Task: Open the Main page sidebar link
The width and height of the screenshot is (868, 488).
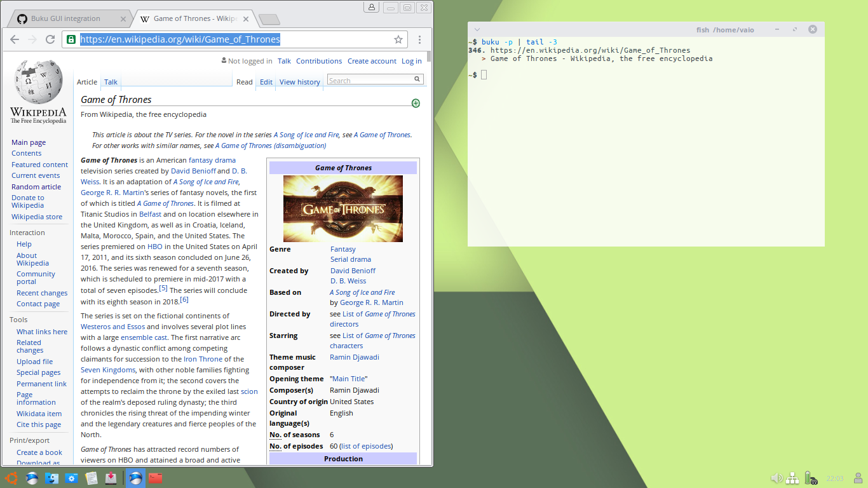Action: (x=29, y=142)
